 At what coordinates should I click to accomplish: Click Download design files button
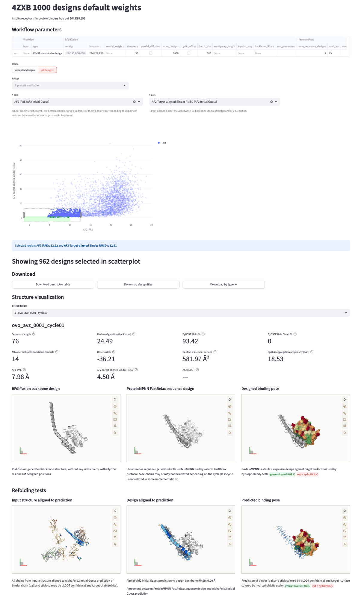[138, 284]
